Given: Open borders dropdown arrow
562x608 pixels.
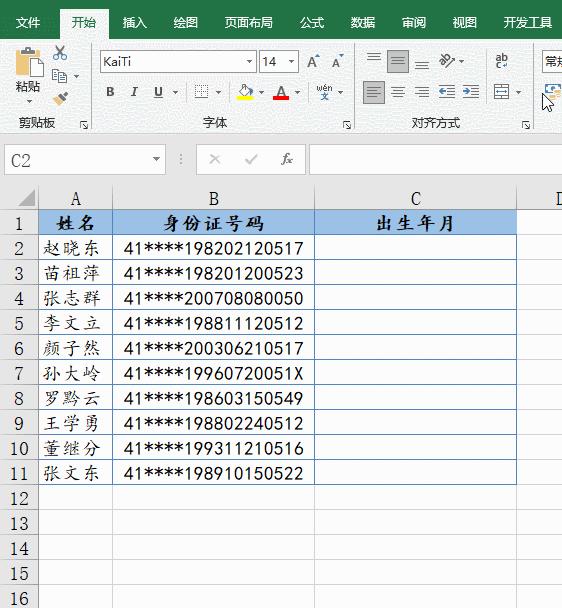Looking at the screenshot, I should point(218,92).
